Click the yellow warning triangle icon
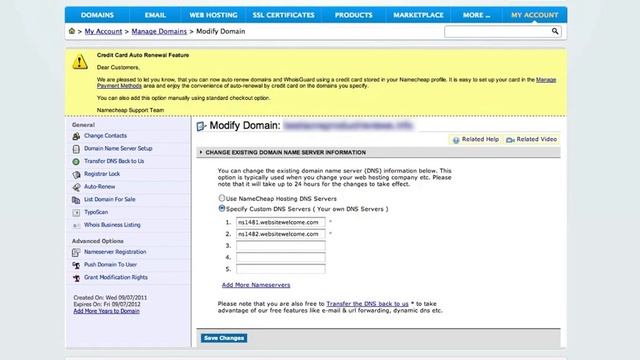The width and height of the screenshot is (640, 360). 80,62
